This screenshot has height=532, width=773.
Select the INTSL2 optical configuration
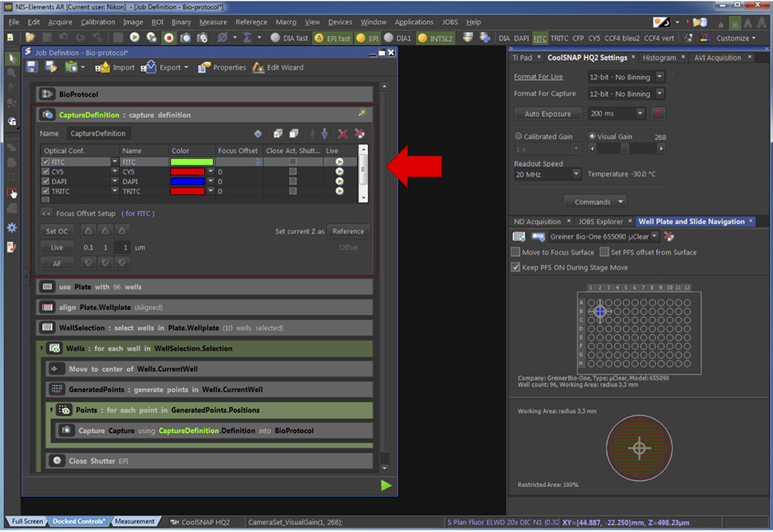(x=434, y=38)
